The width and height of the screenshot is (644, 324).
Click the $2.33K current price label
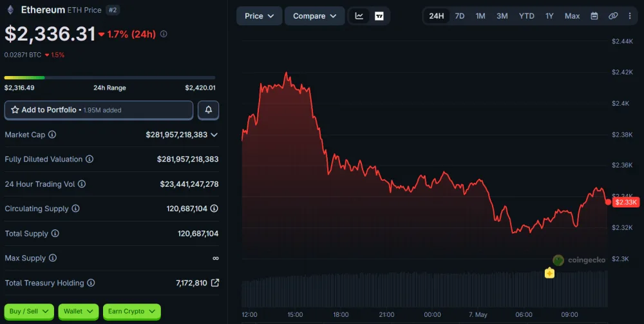(x=626, y=202)
